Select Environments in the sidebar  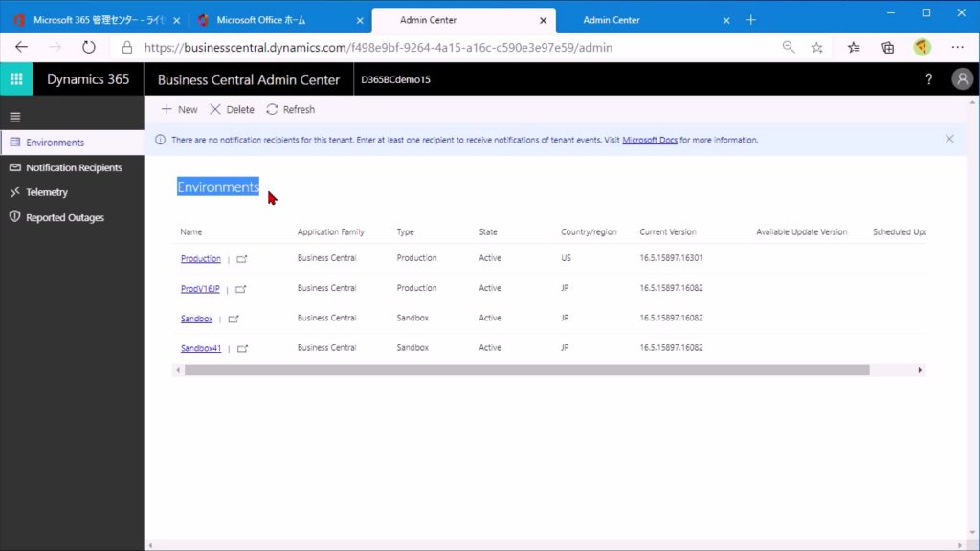point(72,143)
